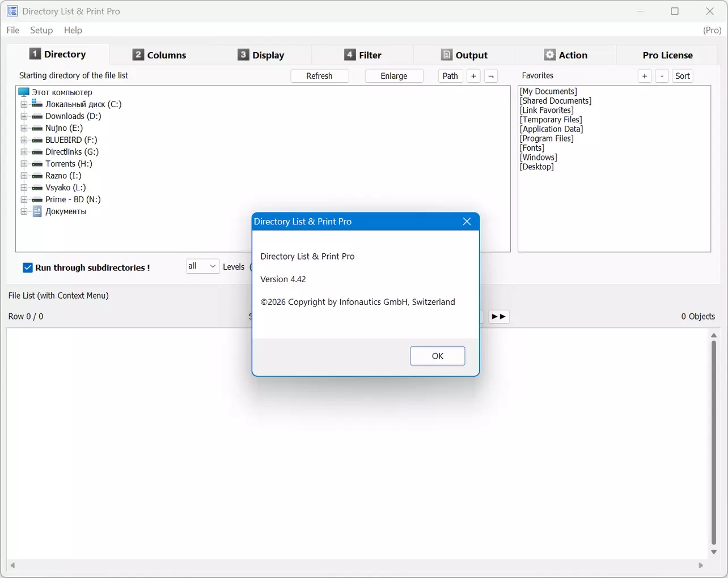Select [Desktop] in Favorites

(x=537, y=167)
